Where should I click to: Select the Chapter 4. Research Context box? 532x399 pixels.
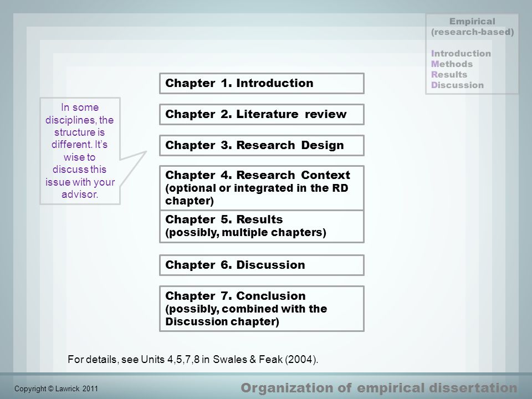(262, 188)
